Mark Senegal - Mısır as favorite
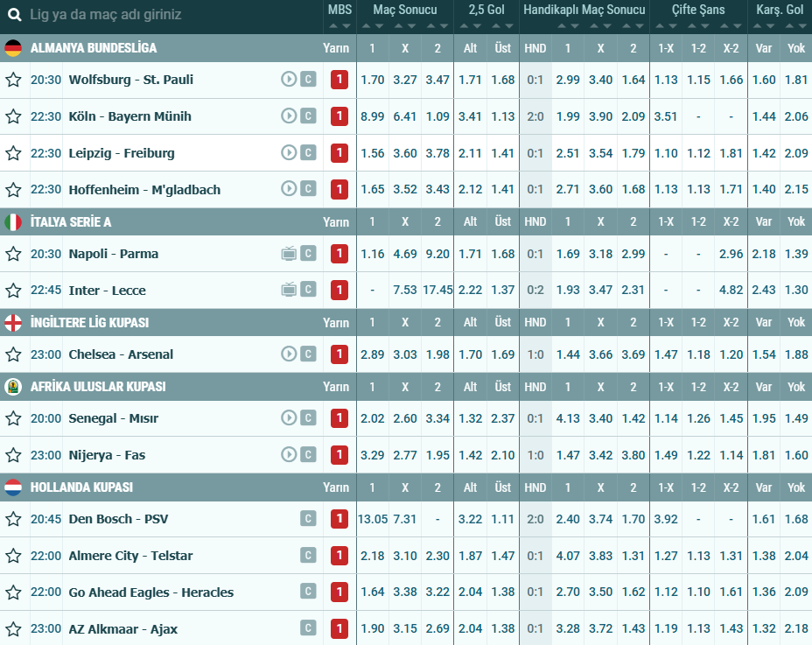812x645 pixels. pyautogui.click(x=13, y=418)
